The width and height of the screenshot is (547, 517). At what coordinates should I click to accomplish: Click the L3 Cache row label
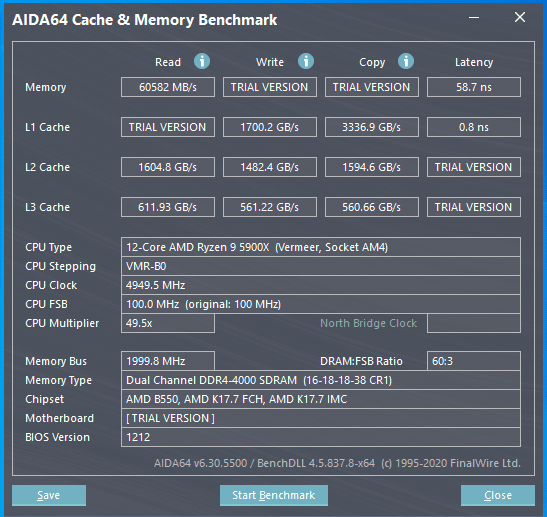[47, 207]
